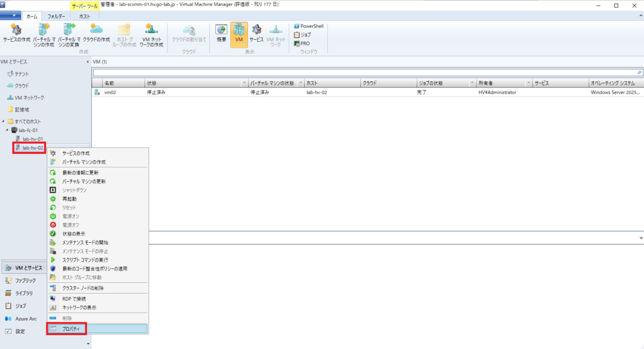Collapse the lab-fc-01 cluster node
Viewport: 644px width, 349px height.
pos(8,130)
